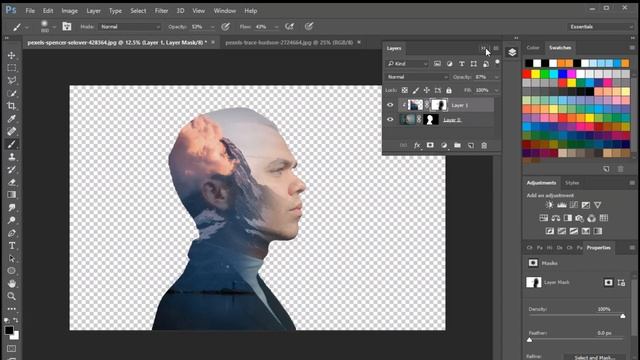
Task: Click the Select and Mask button
Action: [x=594, y=357]
